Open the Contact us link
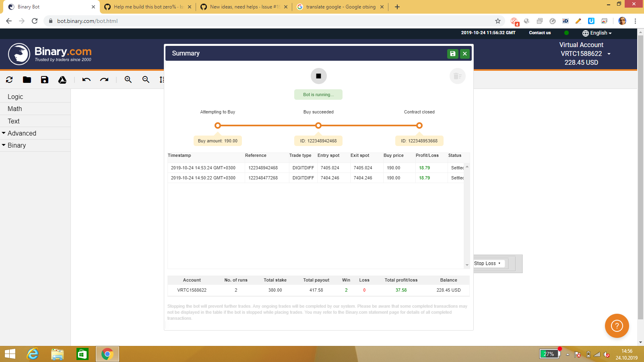This screenshot has width=644, height=362. click(x=540, y=33)
